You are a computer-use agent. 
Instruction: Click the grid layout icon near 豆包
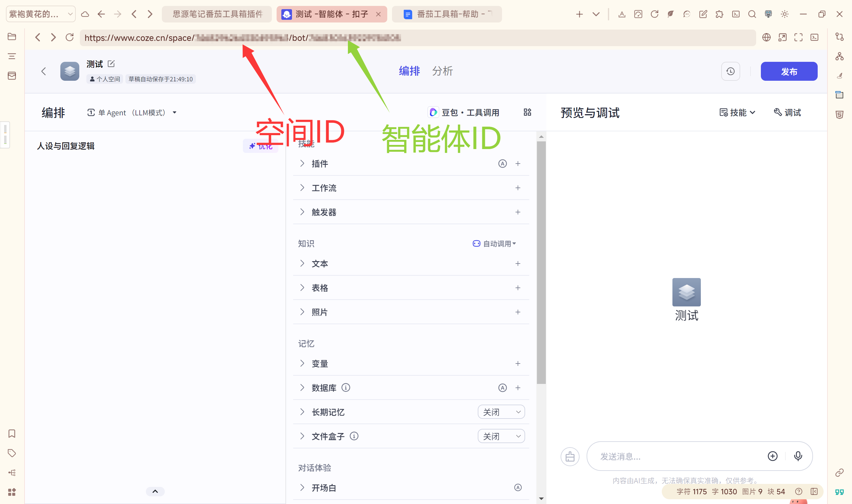[x=527, y=112]
